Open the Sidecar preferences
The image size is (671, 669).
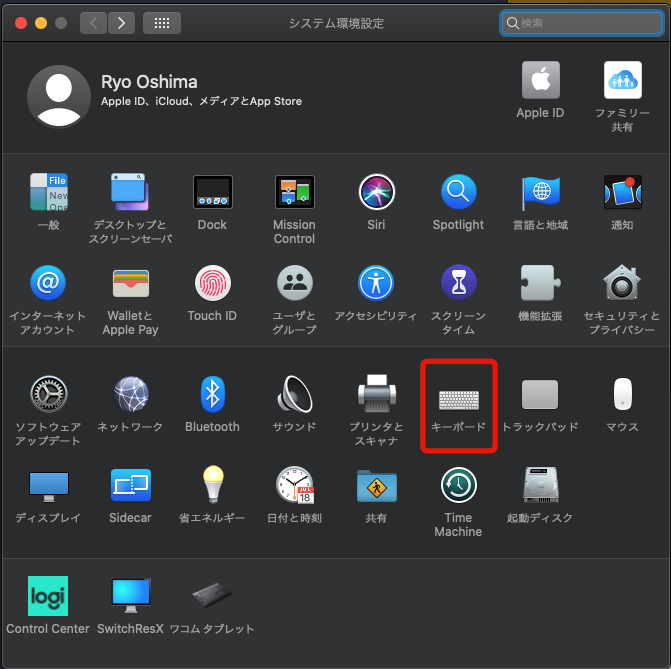click(x=131, y=485)
